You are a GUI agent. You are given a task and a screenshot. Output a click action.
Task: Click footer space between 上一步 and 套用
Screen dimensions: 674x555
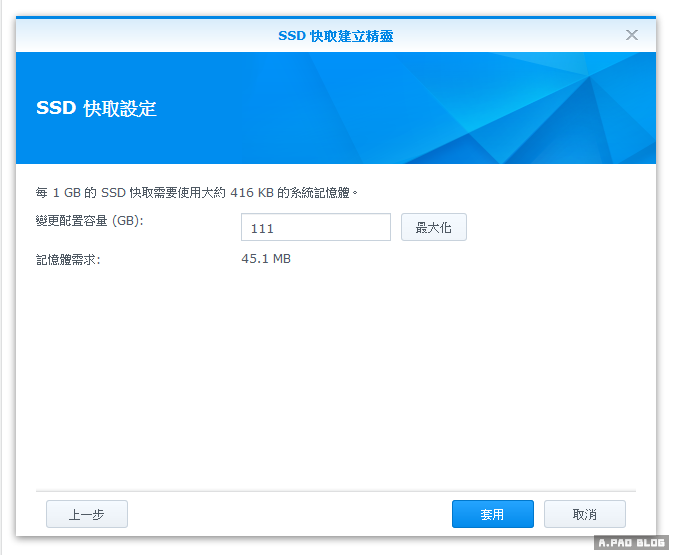[290, 514]
